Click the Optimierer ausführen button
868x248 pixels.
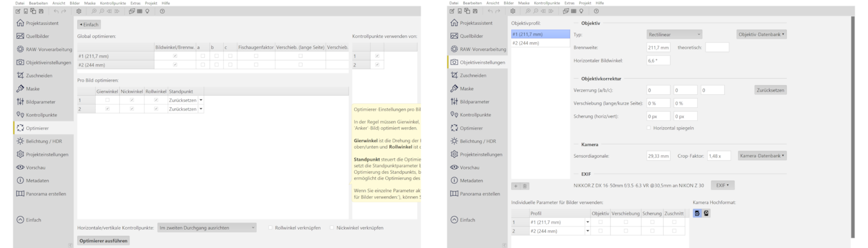click(x=103, y=241)
